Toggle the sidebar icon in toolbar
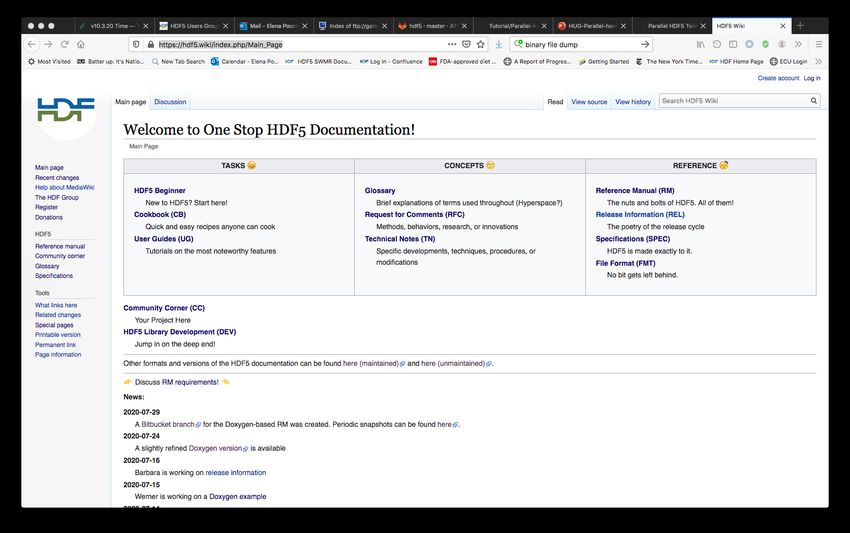Screen dimensions: 850x533 pyautogui.click(x=733, y=44)
